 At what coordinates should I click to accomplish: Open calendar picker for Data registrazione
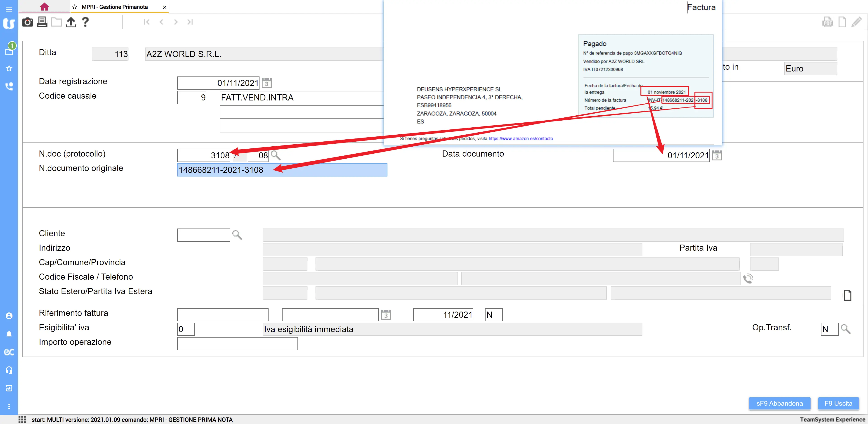[x=267, y=83]
